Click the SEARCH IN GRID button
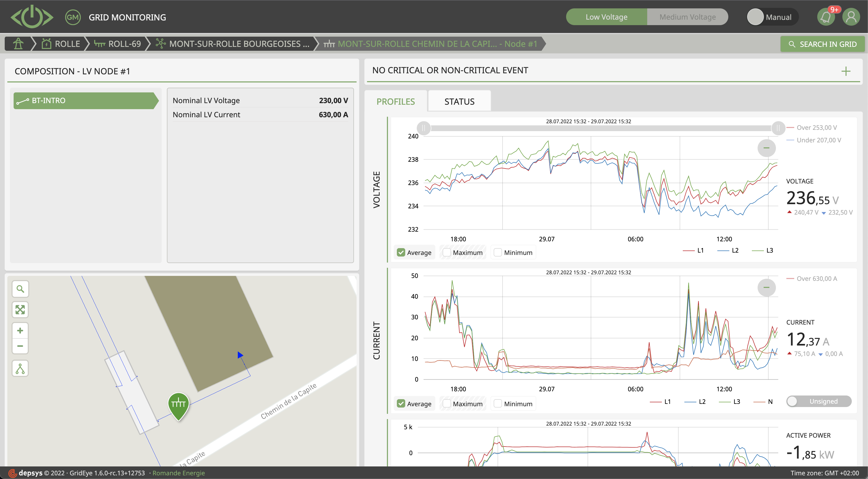This screenshot has width=868, height=479. pyautogui.click(x=822, y=44)
